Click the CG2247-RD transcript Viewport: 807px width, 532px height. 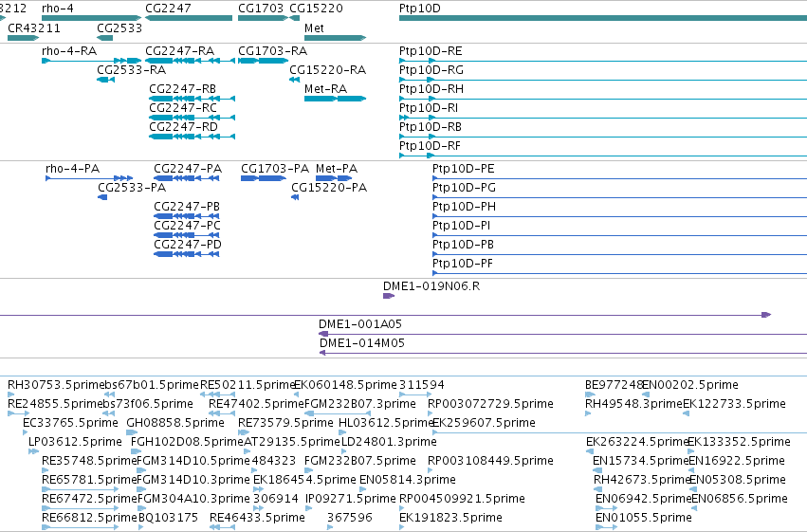coord(192,137)
